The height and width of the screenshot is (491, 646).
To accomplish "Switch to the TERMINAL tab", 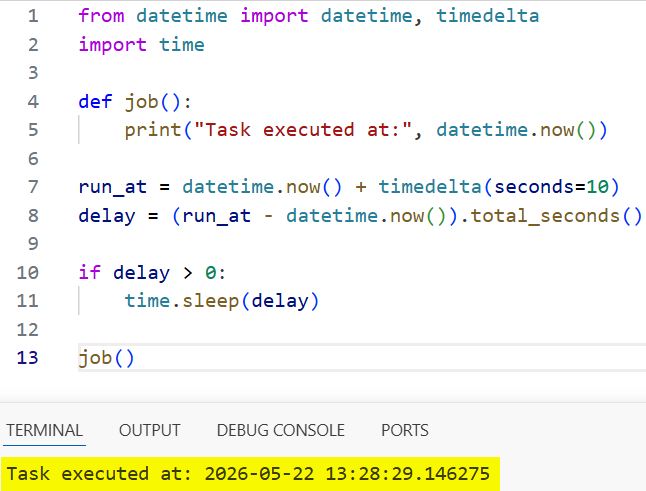I will coord(44,430).
